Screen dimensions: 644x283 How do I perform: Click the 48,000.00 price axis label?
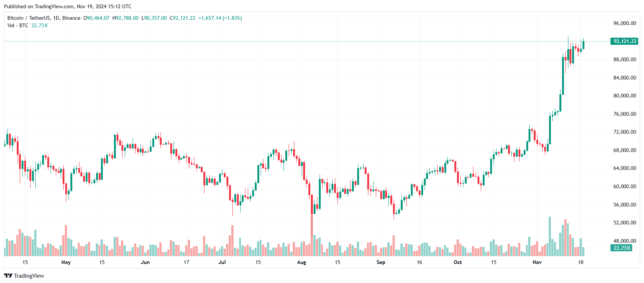click(x=625, y=241)
